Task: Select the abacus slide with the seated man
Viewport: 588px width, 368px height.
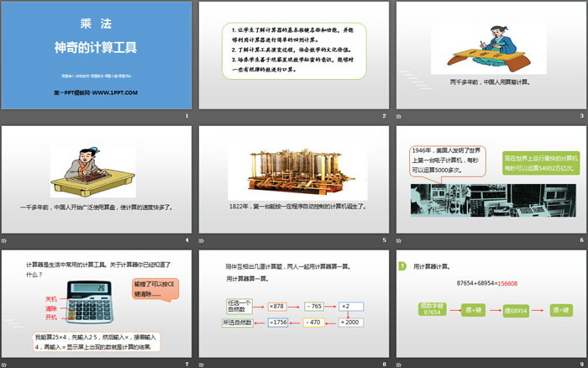Action: [97, 180]
